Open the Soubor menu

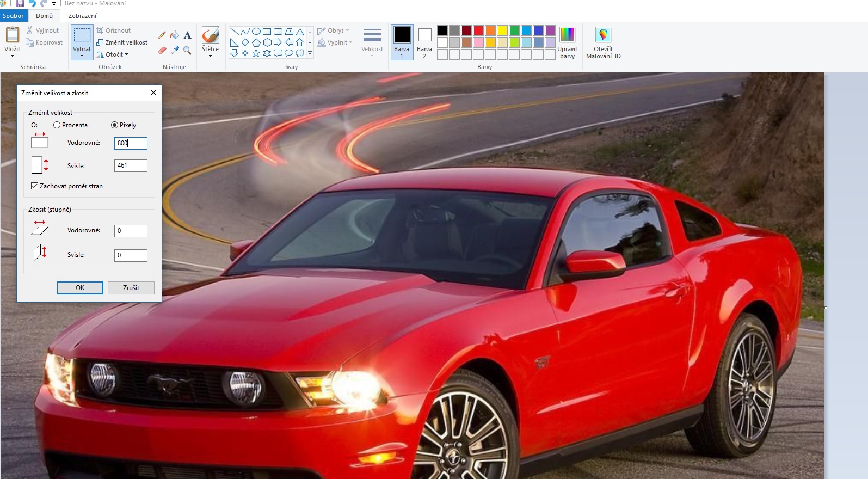[14, 16]
